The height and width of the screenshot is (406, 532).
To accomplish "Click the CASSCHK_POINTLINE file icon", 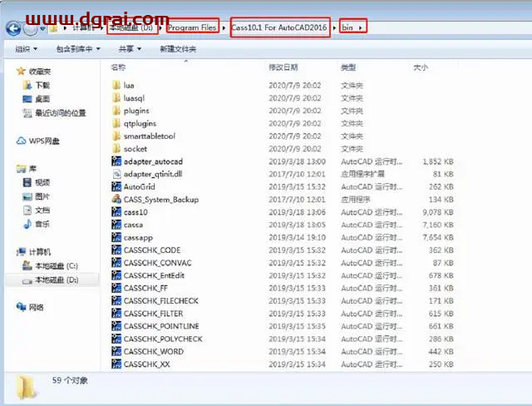I will [x=116, y=326].
